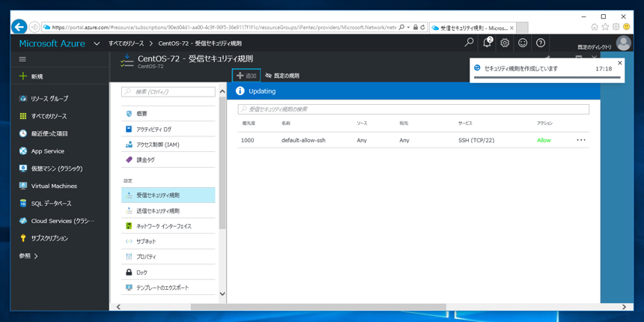Click the green Allow action cell

[544, 140]
